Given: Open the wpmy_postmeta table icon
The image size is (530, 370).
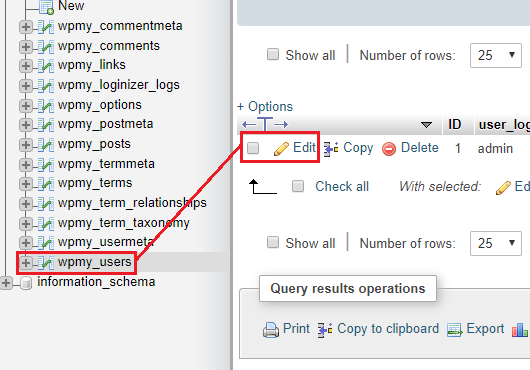Looking at the screenshot, I should click(46, 125).
